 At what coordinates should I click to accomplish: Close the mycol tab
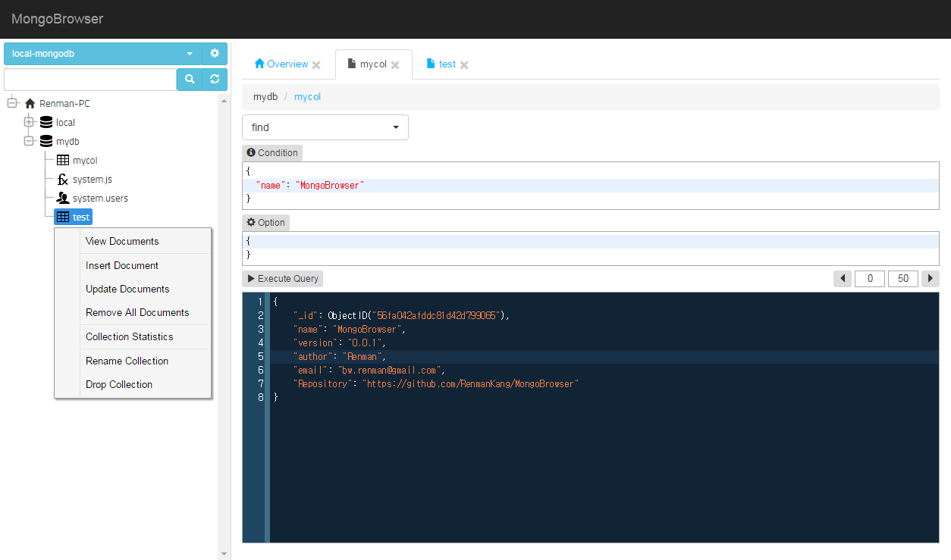click(x=395, y=65)
